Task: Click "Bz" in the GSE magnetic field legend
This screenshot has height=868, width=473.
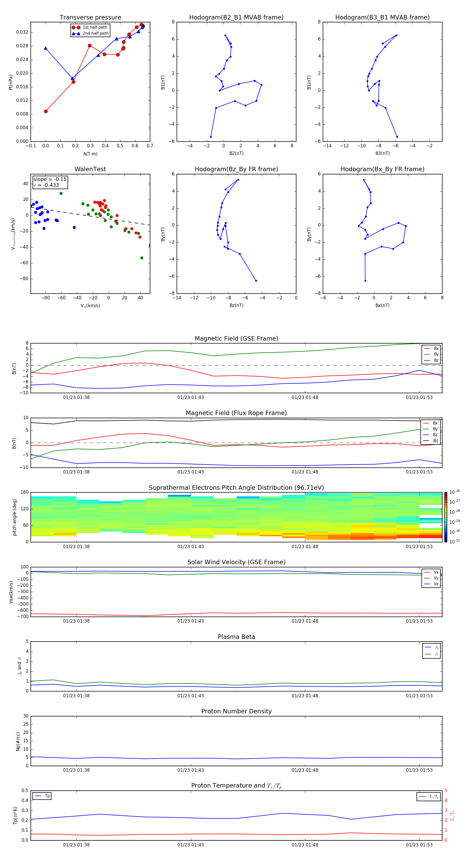Action: point(431,360)
